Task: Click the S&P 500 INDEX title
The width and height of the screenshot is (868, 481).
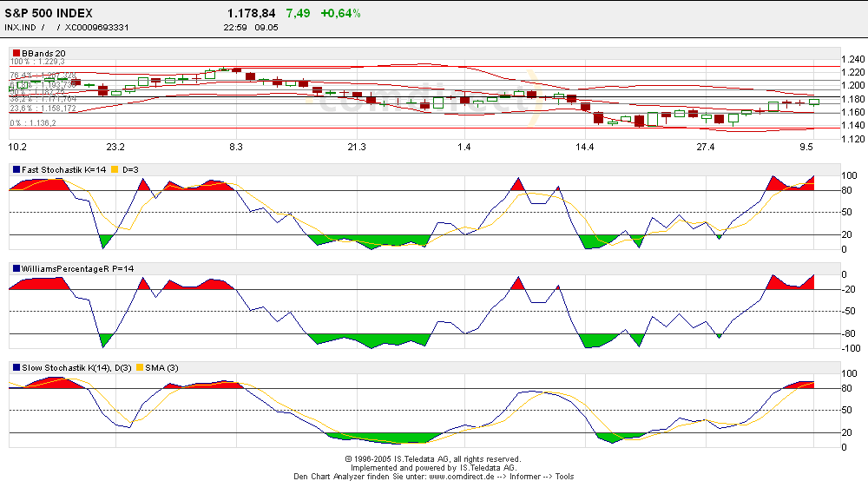Action: [x=49, y=13]
